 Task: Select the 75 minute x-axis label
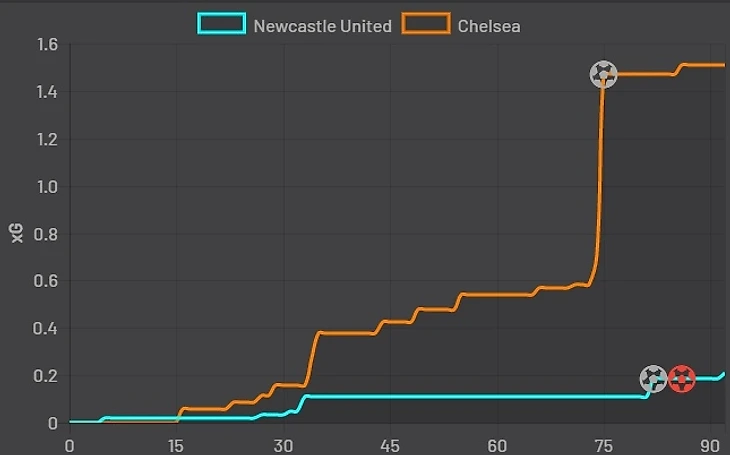click(603, 446)
